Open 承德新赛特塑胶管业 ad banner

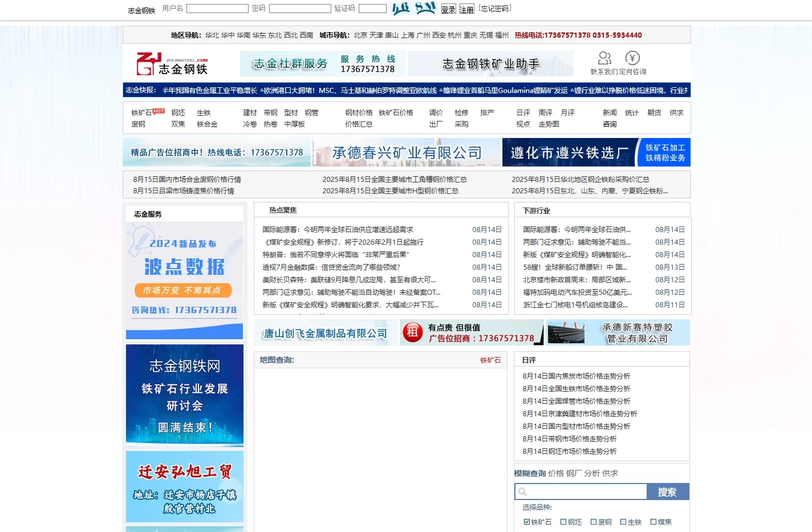tap(618, 332)
